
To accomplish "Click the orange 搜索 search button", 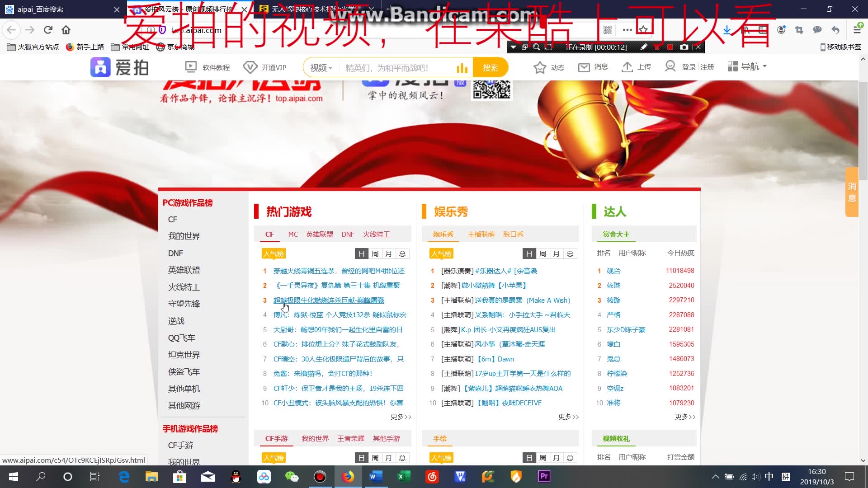I will point(490,68).
